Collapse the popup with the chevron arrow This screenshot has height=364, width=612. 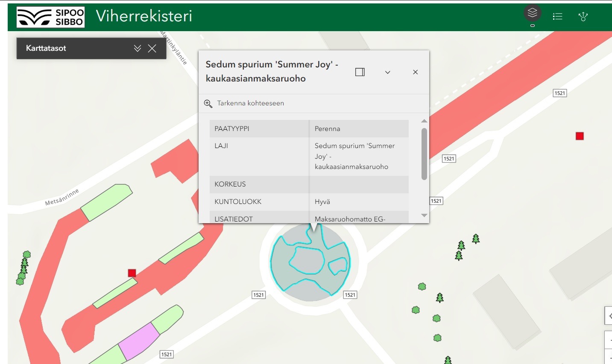click(387, 72)
